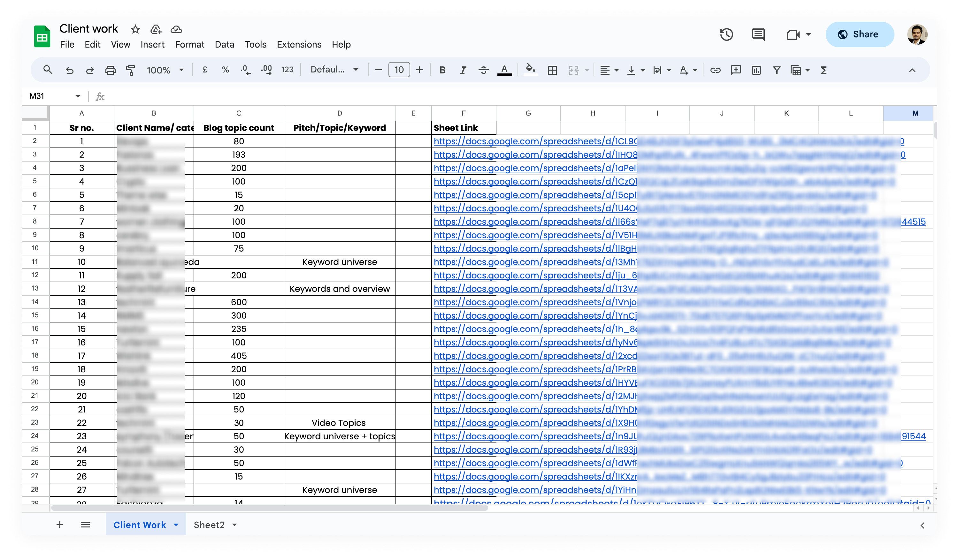Click the functions sigma icon
The image size is (959, 560).
(x=824, y=70)
